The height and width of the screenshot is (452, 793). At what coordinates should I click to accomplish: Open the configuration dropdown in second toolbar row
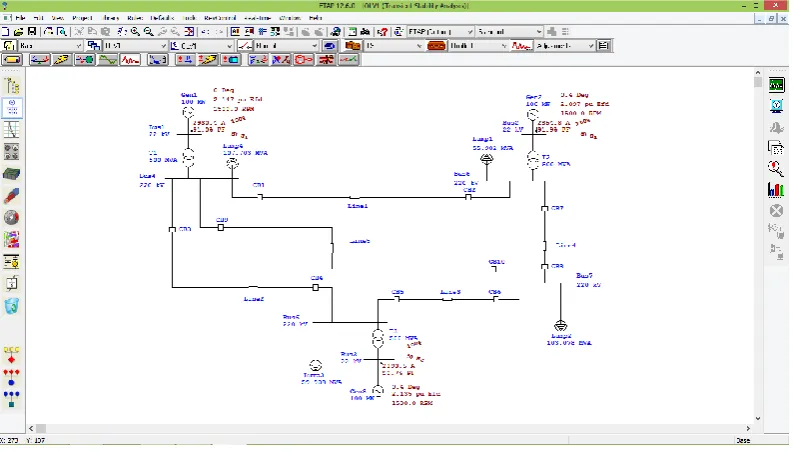pyautogui.click(x=206, y=46)
